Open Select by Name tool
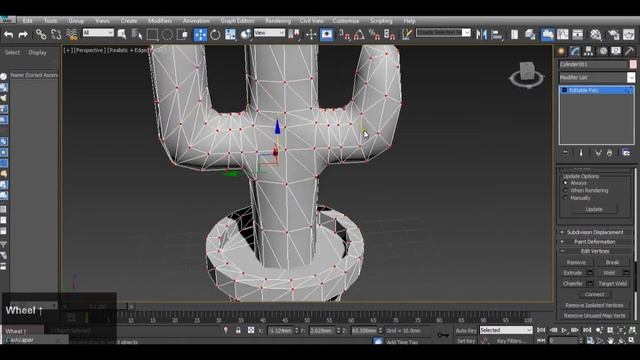 [x=137, y=35]
